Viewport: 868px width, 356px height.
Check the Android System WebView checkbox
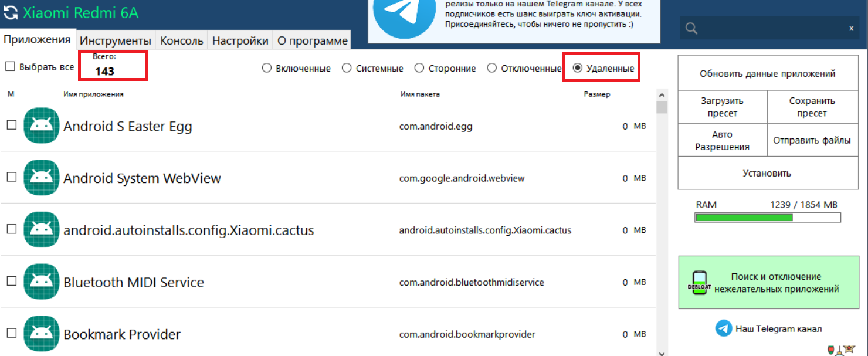[x=11, y=177]
